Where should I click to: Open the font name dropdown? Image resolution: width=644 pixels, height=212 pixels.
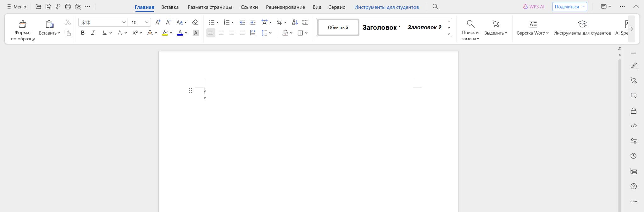tap(124, 22)
